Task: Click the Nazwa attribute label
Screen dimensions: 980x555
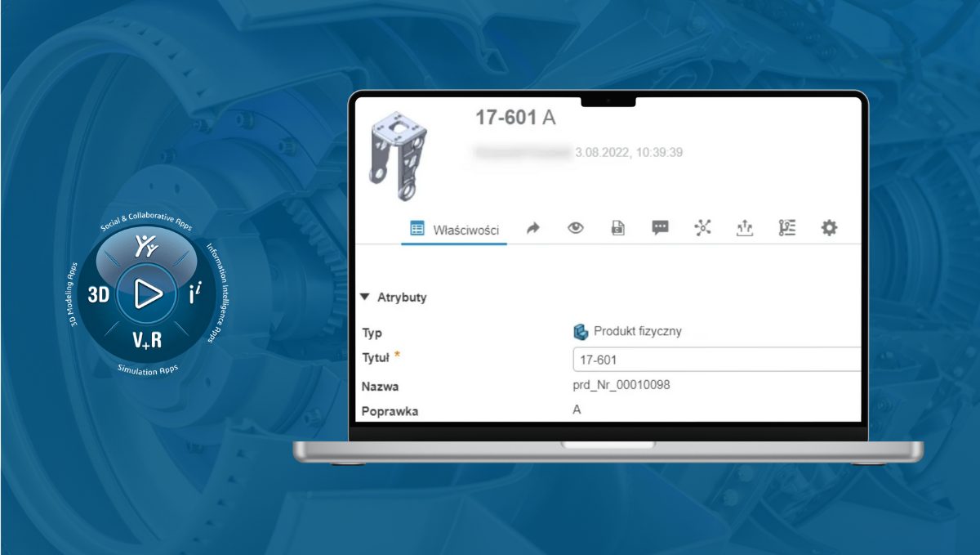Action: tap(381, 386)
